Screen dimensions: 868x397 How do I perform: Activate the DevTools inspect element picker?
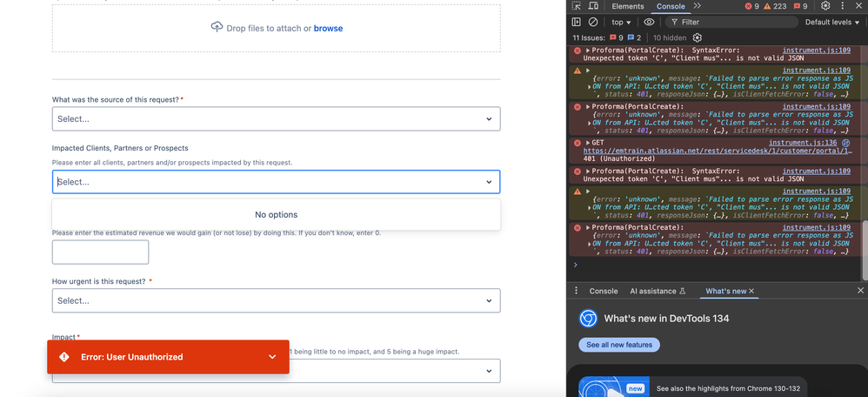(x=577, y=6)
